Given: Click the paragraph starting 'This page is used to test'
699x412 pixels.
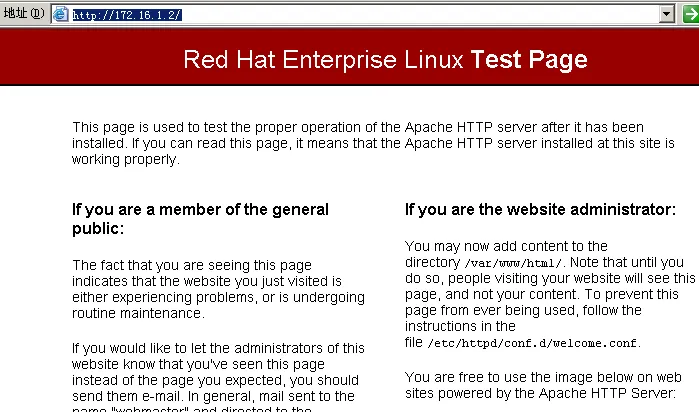Looking at the screenshot, I should pos(373,143).
